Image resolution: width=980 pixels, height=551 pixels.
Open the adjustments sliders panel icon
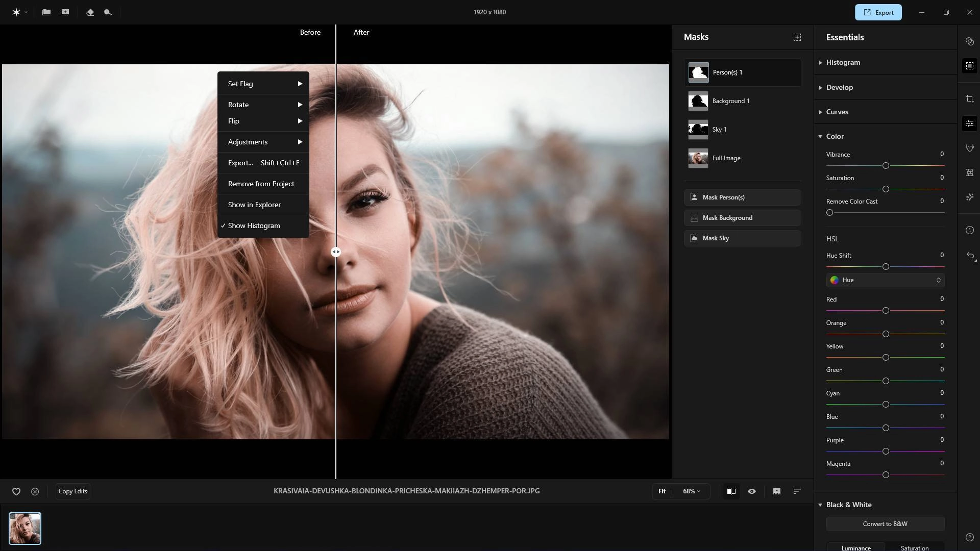[x=969, y=123]
